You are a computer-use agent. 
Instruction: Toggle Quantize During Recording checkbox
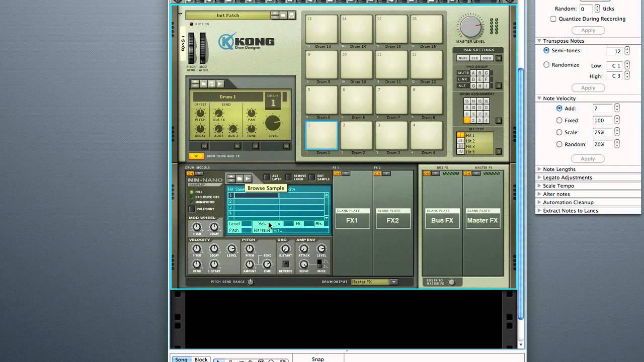[x=553, y=19]
